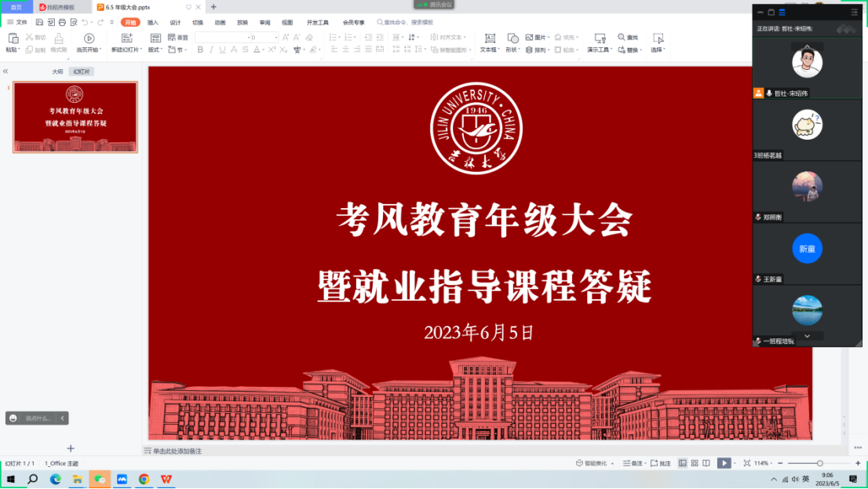
Task: Open the 插入 (Insert) ribbon tab
Action: click(x=153, y=23)
